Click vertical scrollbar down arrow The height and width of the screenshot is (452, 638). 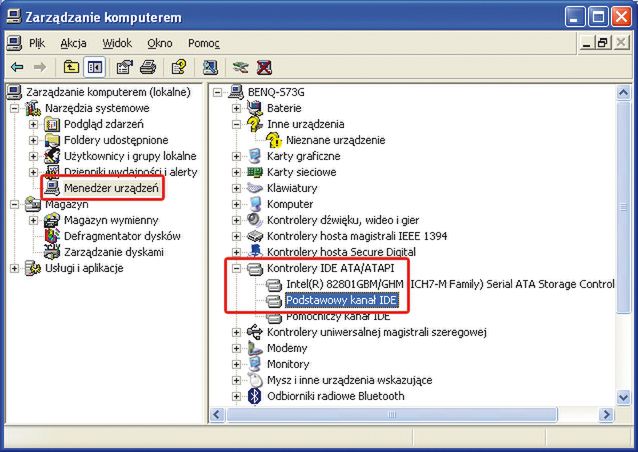pos(623,397)
